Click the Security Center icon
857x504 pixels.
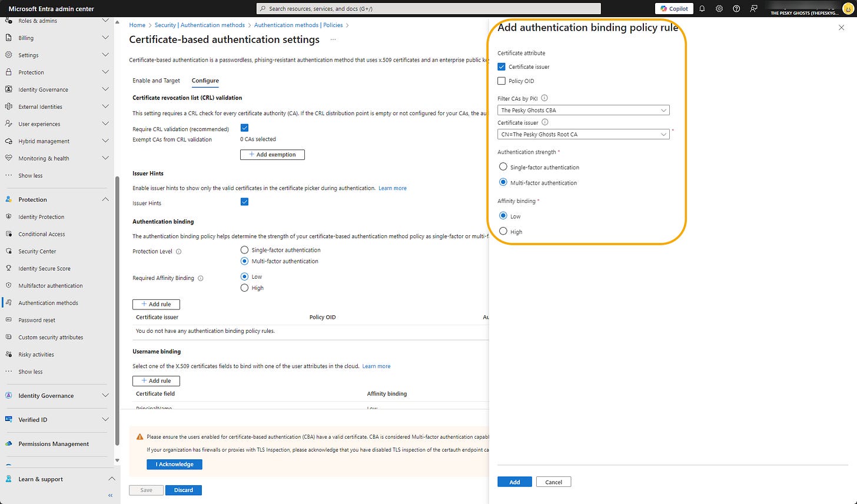click(x=8, y=251)
